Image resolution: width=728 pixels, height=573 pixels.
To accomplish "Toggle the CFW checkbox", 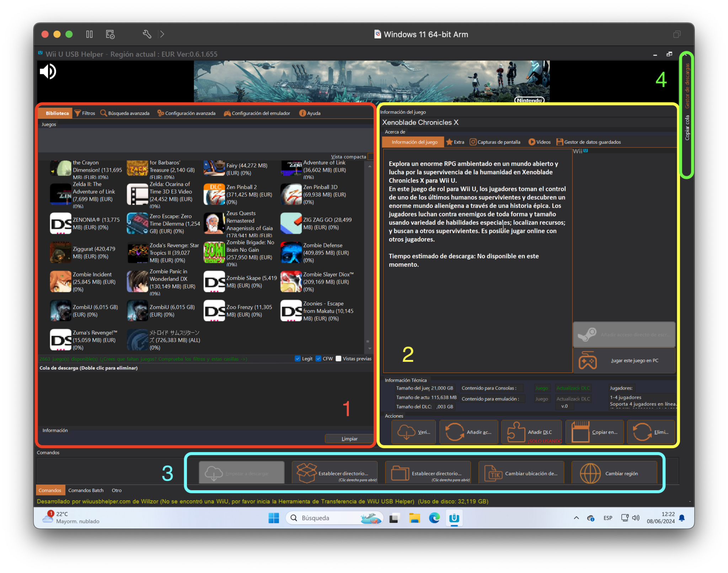I will [x=318, y=358].
